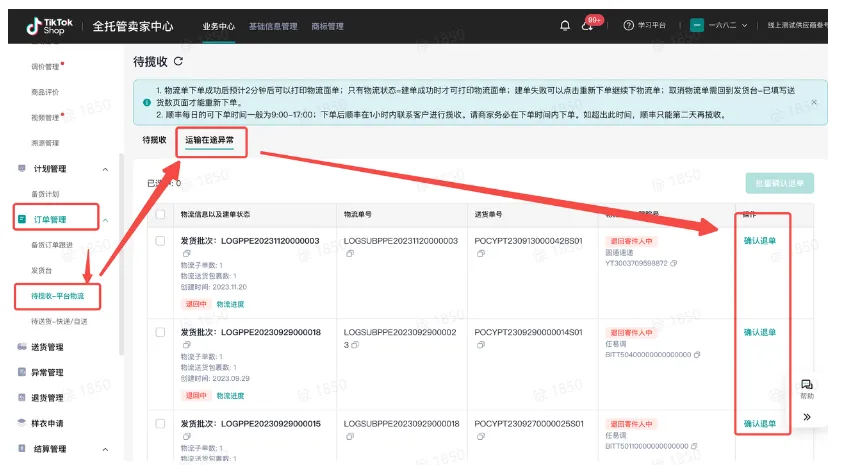
Task: Open 待送货-快递/自送 in the sidebar
Action: pos(59,321)
